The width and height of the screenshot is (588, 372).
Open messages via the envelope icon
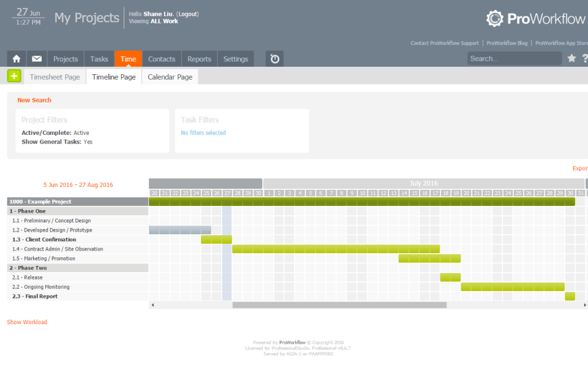click(37, 58)
